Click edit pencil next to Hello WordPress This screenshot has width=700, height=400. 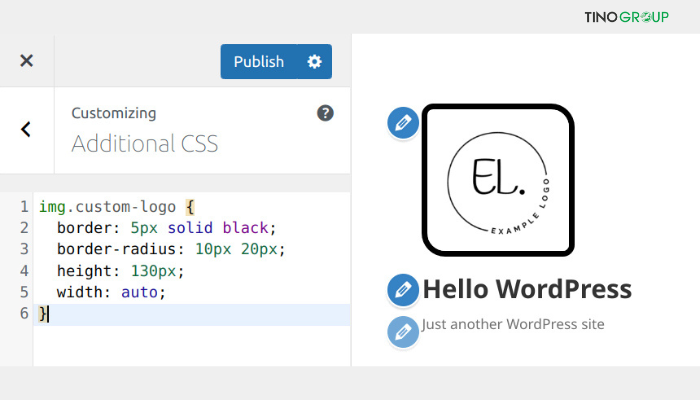(403, 290)
